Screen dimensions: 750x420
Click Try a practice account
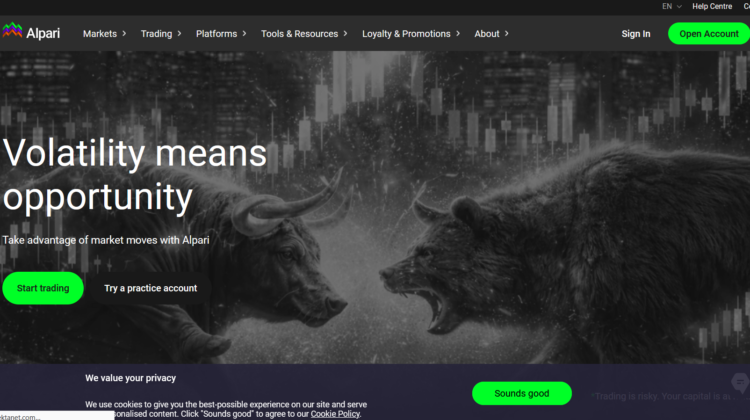(151, 288)
